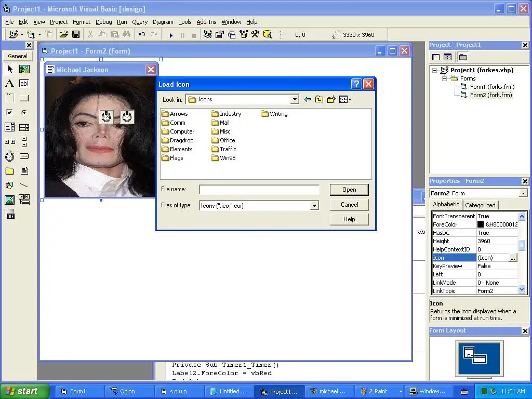Select the ListBox tool in the toolbox

tap(24, 127)
